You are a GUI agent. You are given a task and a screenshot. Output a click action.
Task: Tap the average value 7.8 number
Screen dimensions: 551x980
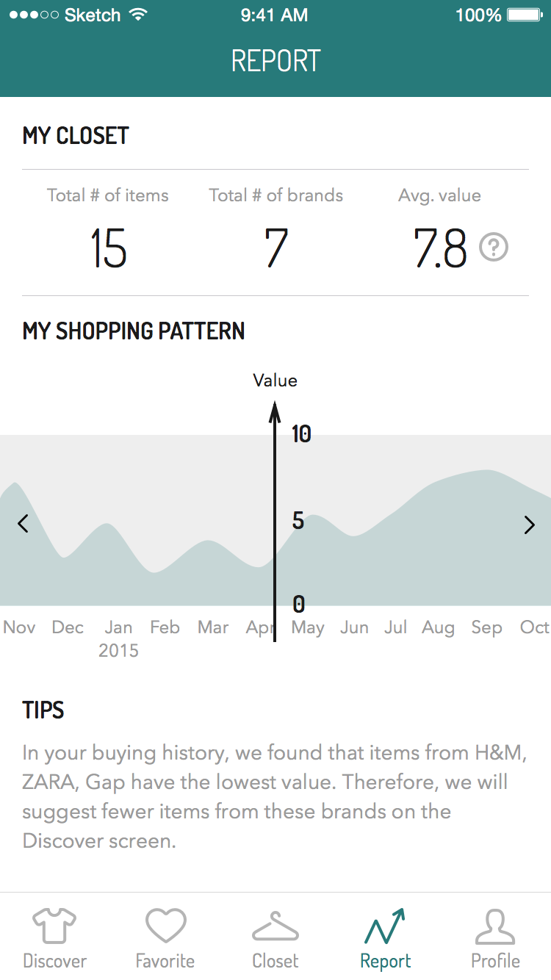tap(440, 248)
